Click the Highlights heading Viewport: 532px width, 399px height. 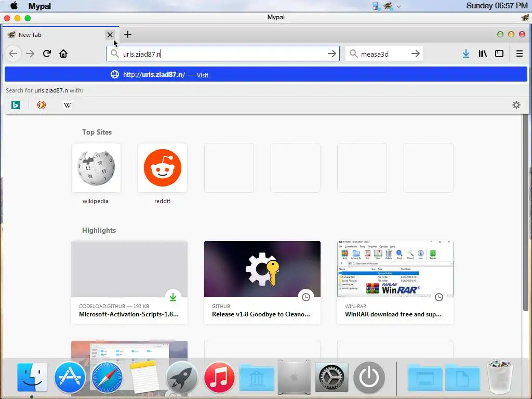[99, 230]
